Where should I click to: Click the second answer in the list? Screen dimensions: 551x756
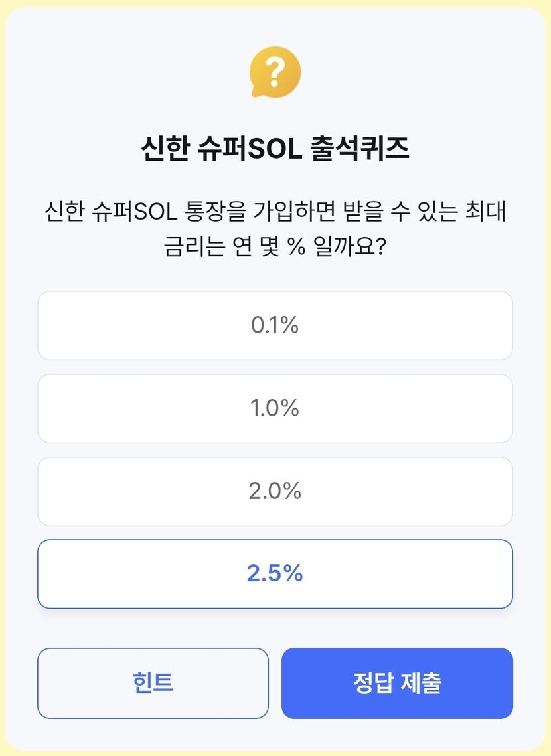point(275,409)
